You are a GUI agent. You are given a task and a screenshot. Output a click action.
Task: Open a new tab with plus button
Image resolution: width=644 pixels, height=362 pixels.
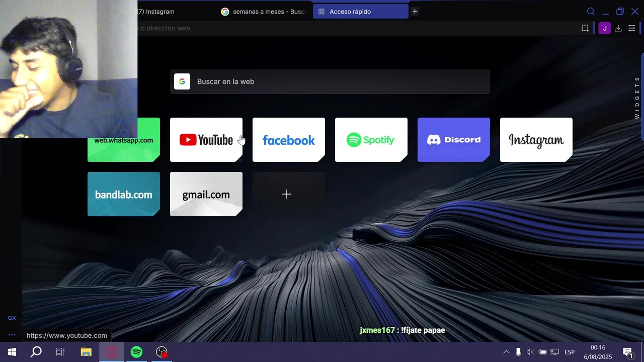[415, 12]
